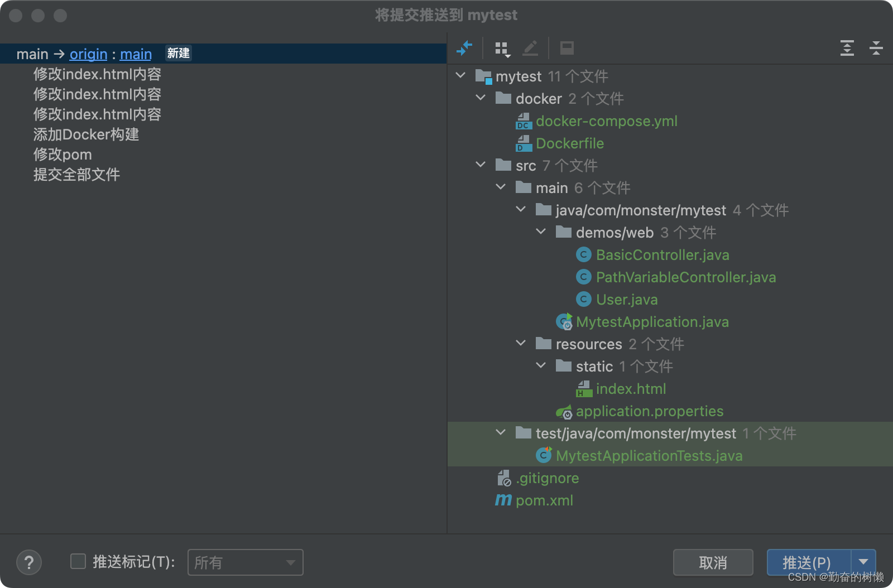Collapse the main folder node

coord(501,187)
